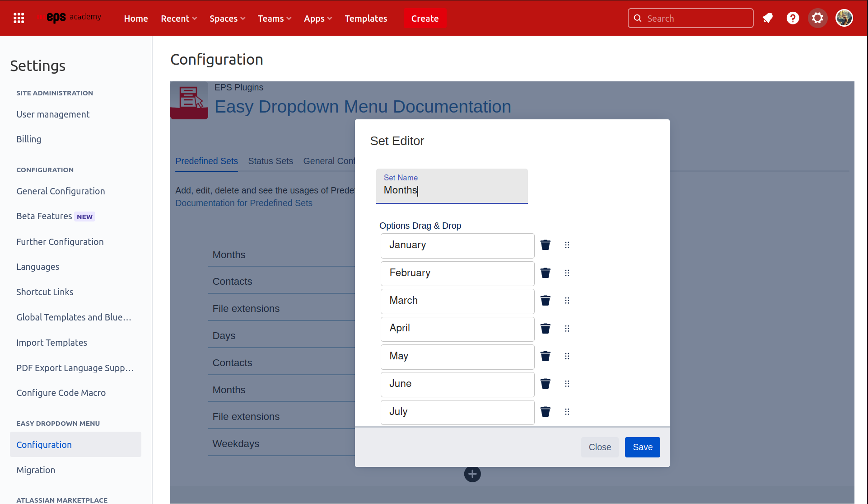868x504 pixels.
Task: Open the Apps dropdown in header
Action: pyautogui.click(x=318, y=19)
